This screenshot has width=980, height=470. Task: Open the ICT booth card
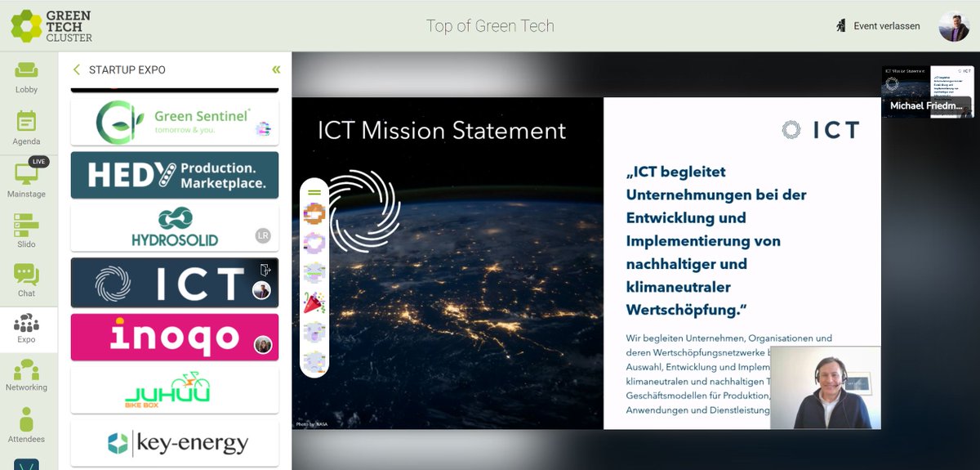(x=175, y=283)
